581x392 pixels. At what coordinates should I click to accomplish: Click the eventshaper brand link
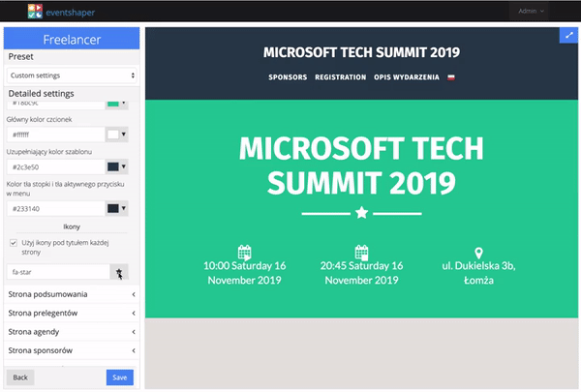pos(70,13)
